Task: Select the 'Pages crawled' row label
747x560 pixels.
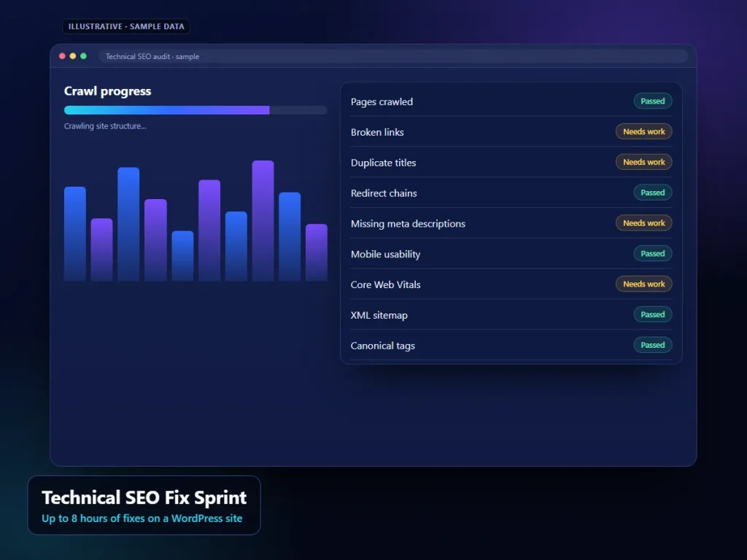Action: click(382, 102)
